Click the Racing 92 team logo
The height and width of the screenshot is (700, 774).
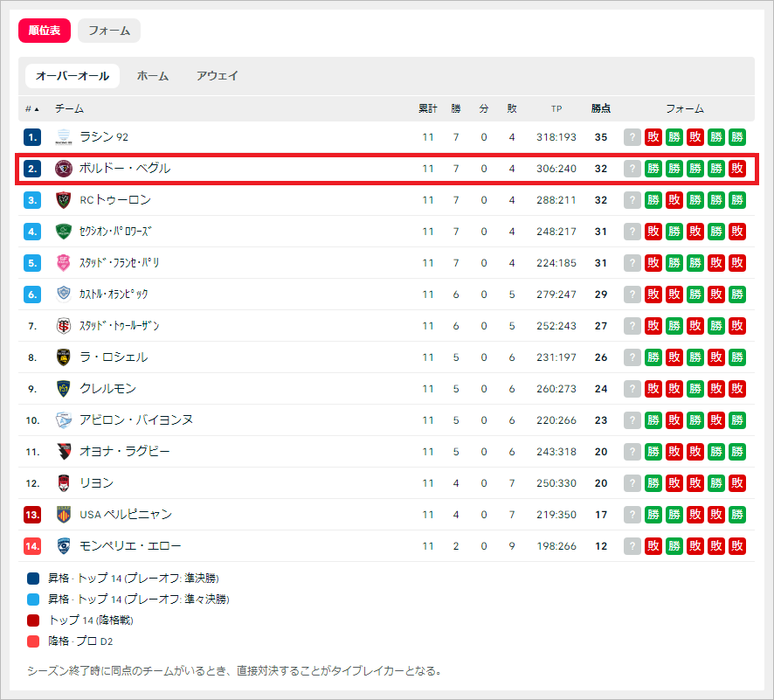tap(63, 137)
